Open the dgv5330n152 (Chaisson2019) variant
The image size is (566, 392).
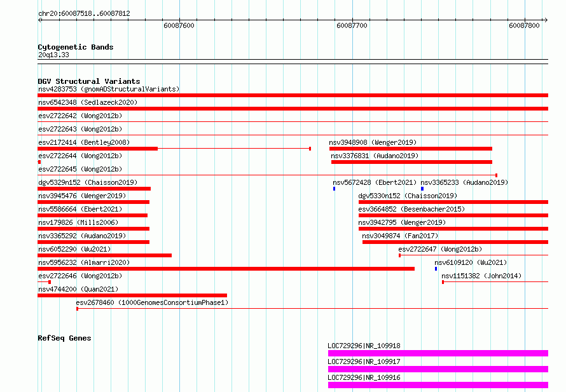click(408, 196)
